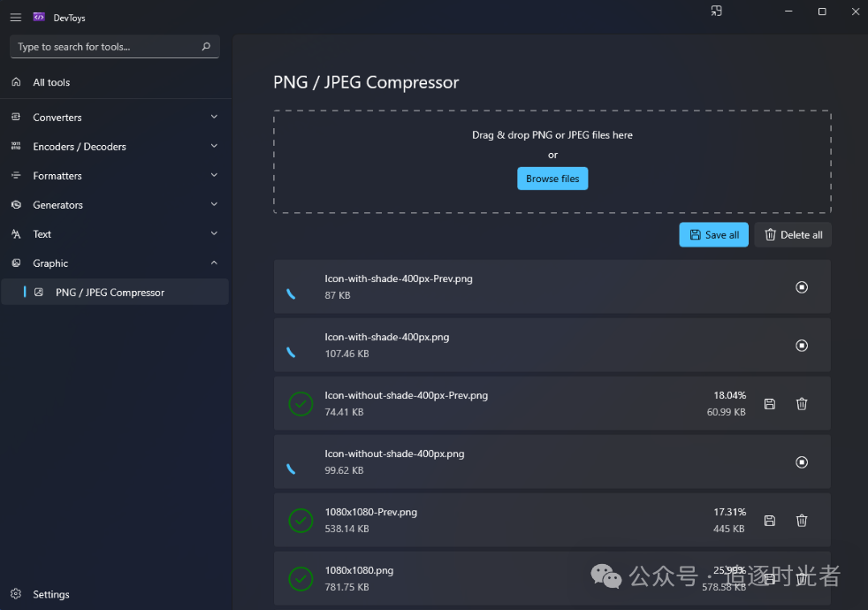The image size is (868, 610).
Task: Select Converters in the sidebar
Action: tap(115, 117)
